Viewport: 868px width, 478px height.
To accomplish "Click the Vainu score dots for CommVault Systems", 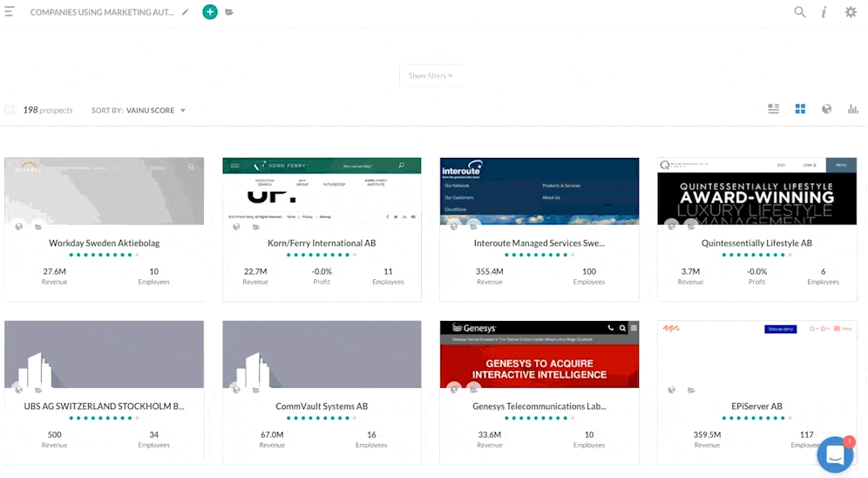I will click(322, 418).
